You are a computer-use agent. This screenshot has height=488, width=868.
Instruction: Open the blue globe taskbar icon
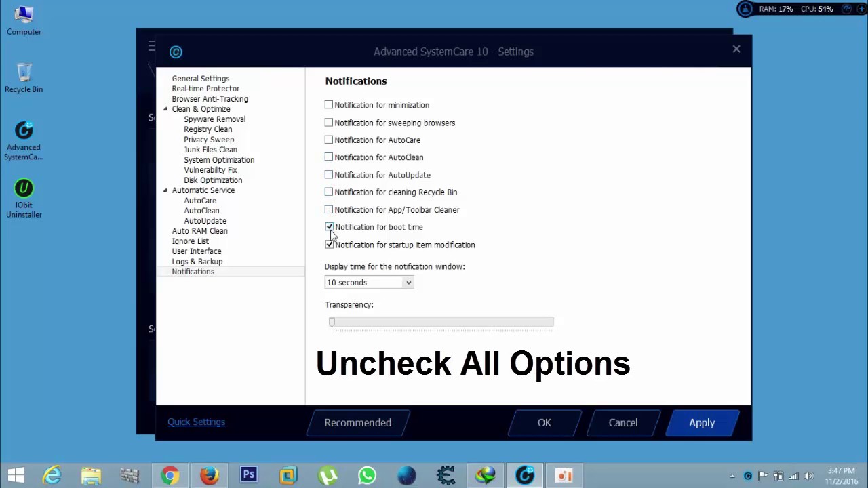click(406, 476)
